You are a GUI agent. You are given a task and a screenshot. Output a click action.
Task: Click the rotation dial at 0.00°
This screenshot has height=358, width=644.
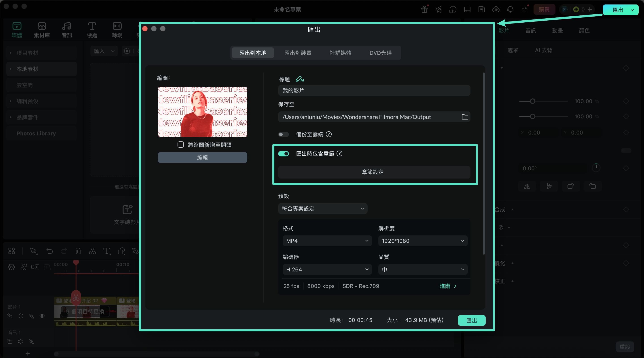[596, 167]
